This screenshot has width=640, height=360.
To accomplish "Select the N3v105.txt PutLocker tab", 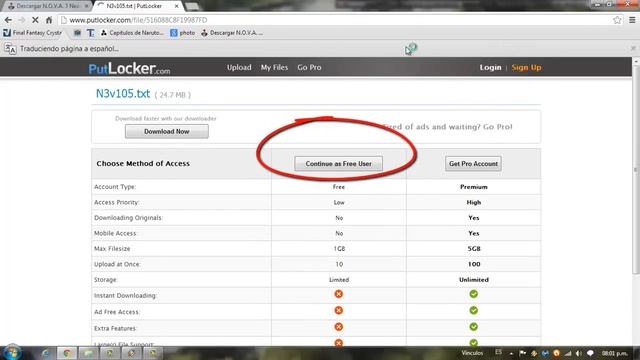I will 134,6.
